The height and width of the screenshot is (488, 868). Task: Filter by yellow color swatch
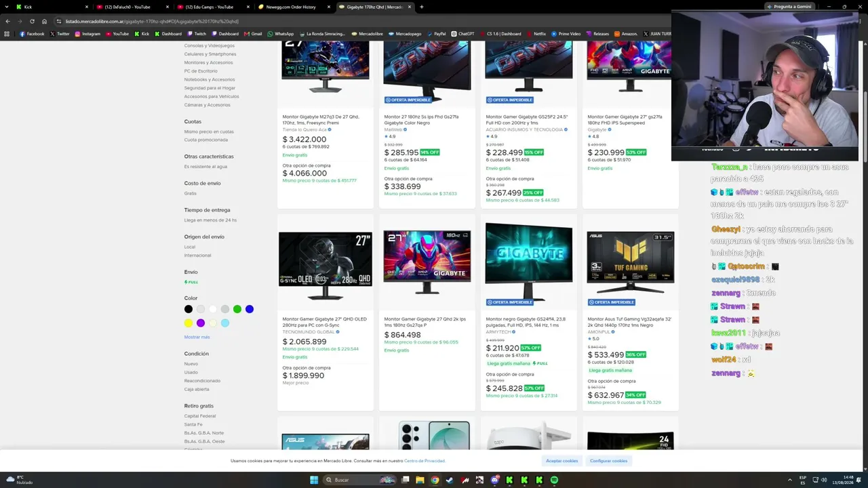(189, 323)
